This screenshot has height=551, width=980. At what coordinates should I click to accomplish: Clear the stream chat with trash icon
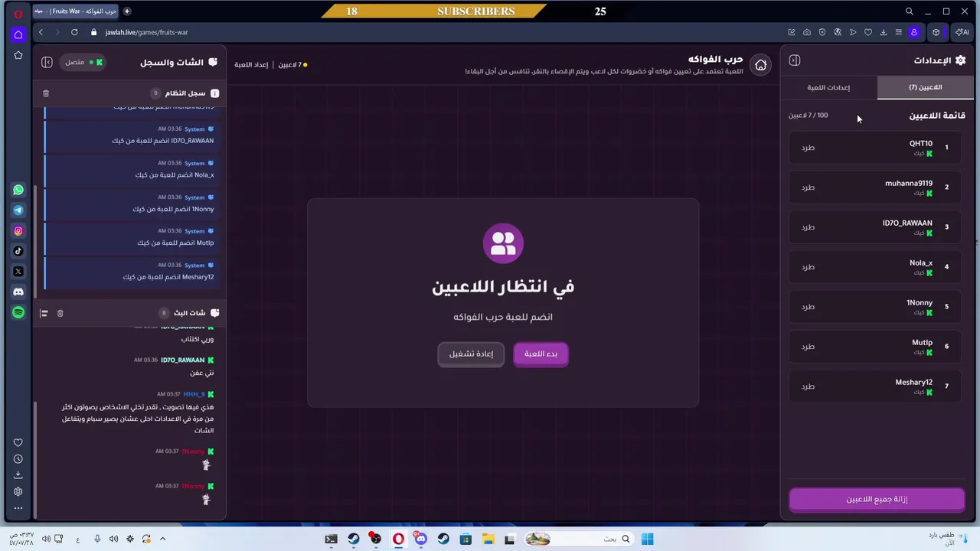click(60, 313)
